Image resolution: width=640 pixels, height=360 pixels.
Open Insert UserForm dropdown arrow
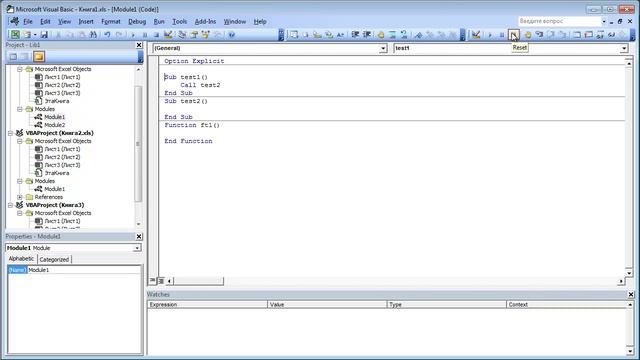35,35
